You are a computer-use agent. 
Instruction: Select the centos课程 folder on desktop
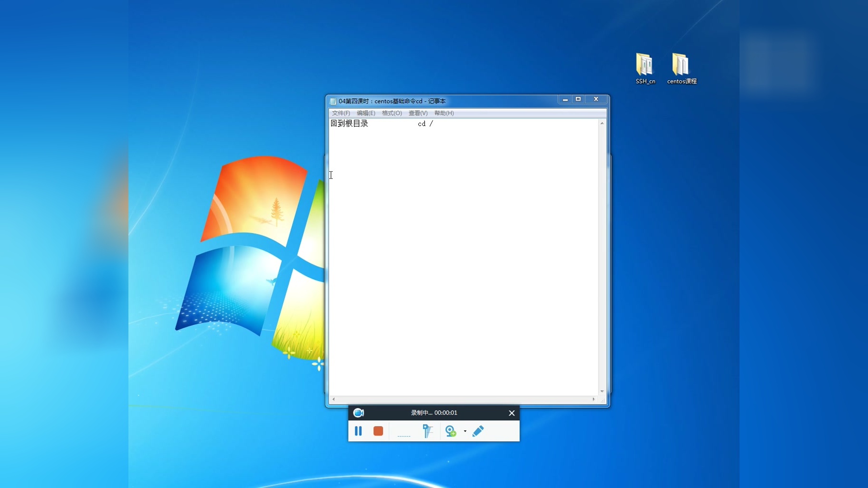681,69
